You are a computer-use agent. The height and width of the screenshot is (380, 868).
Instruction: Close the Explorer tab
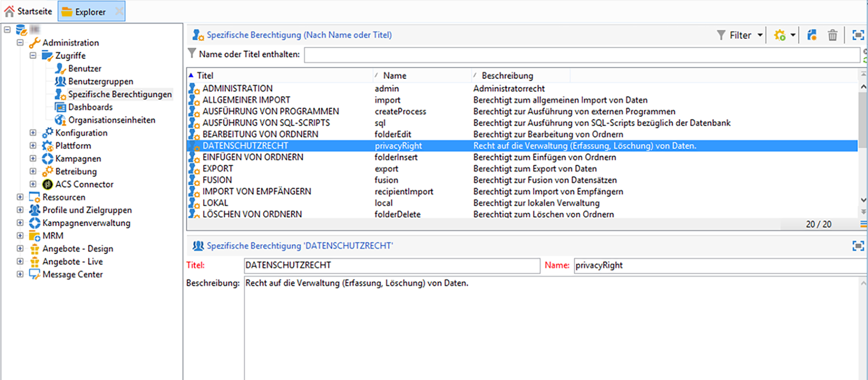coord(119,11)
